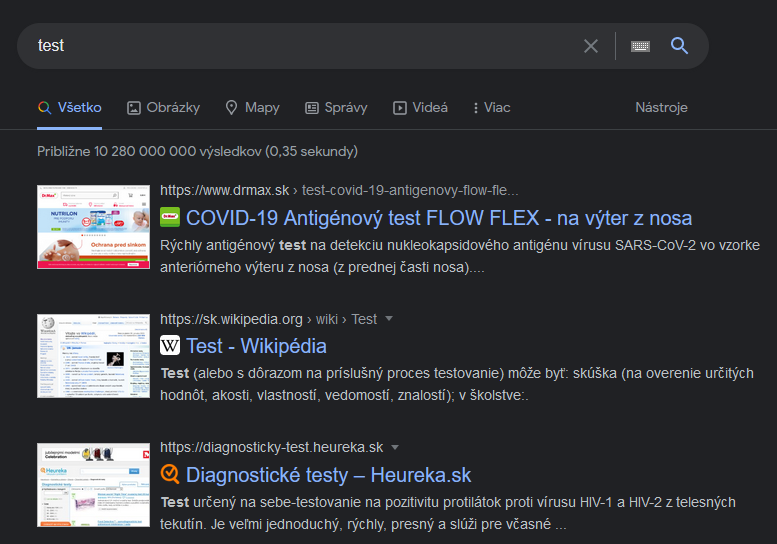Open the on-screen keyboard input tool
This screenshot has height=544, width=777.
coord(640,46)
